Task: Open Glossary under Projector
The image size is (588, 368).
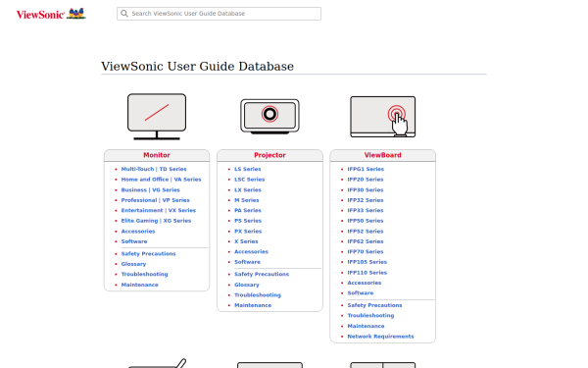Action: 247,285
